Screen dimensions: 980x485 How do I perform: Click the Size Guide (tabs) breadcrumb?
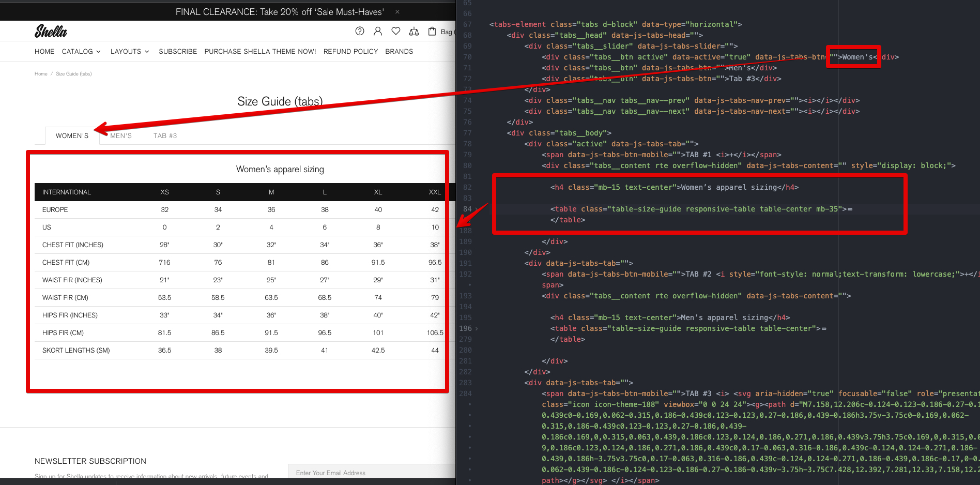(x=74, y=74)
